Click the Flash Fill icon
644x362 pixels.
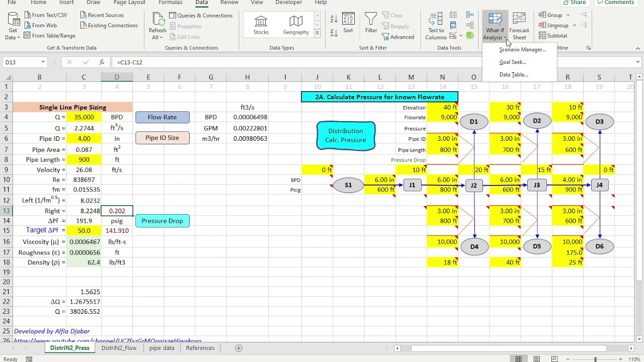(453, 15)
